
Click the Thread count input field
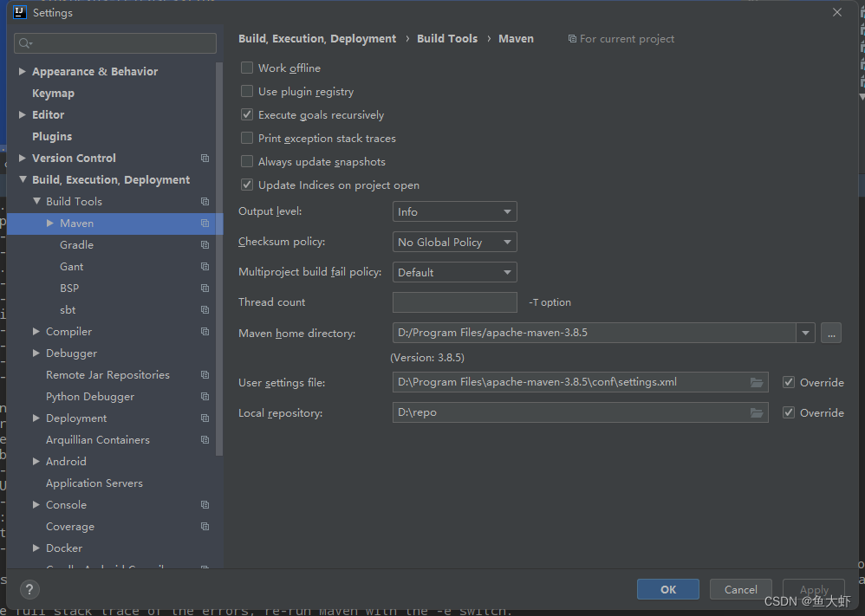pyautogui.click(x=454, y=302)
